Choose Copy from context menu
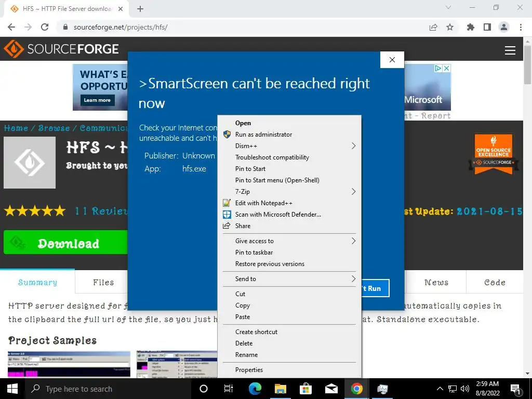This screenshot has width=532, height=399. click(x=289, y=305)
